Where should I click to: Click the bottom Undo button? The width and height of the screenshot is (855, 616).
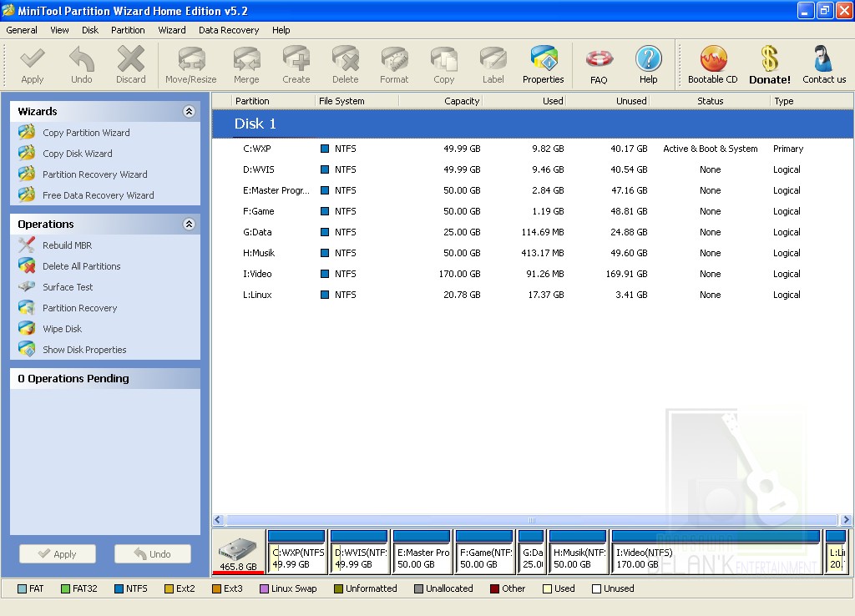click(x=153, y=554)
